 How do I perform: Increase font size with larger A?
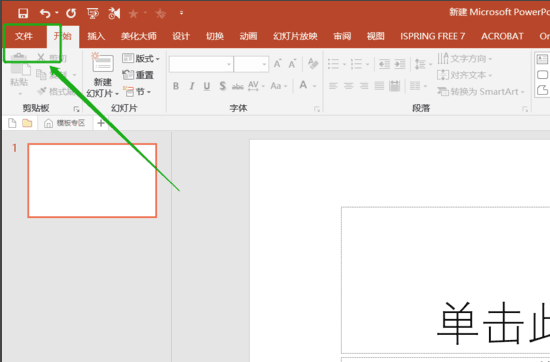coord(277,64)
